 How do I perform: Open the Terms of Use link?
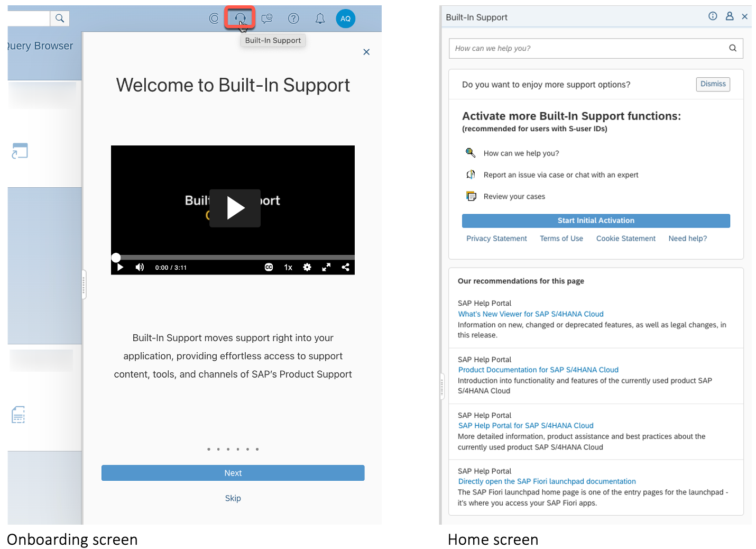coord(561,239)
